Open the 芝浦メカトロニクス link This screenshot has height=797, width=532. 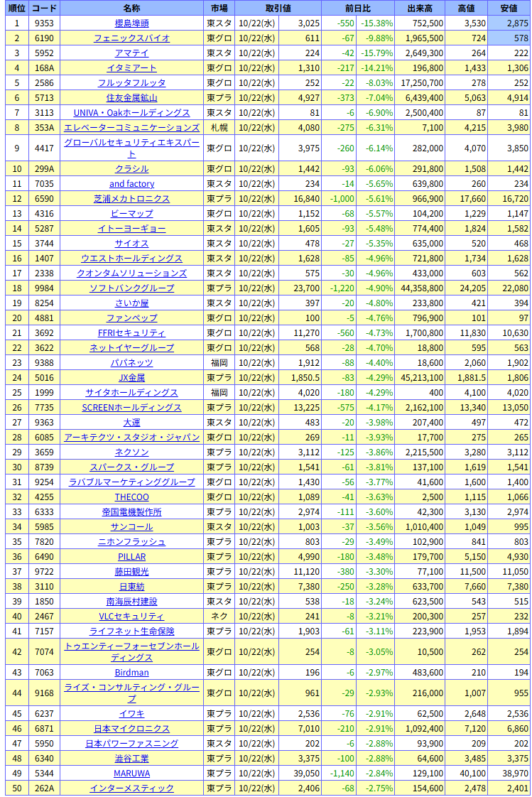click(131, 199)
